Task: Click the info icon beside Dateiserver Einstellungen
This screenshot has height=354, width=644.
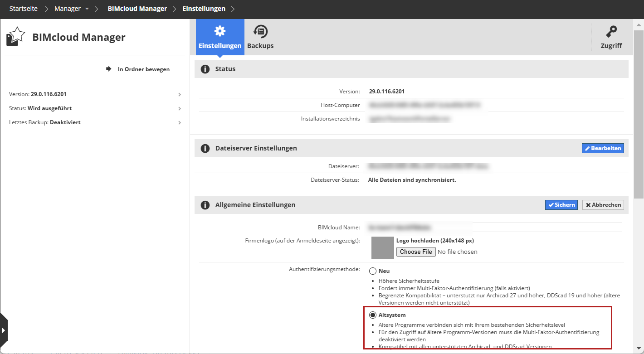Action: coord(205,148)
